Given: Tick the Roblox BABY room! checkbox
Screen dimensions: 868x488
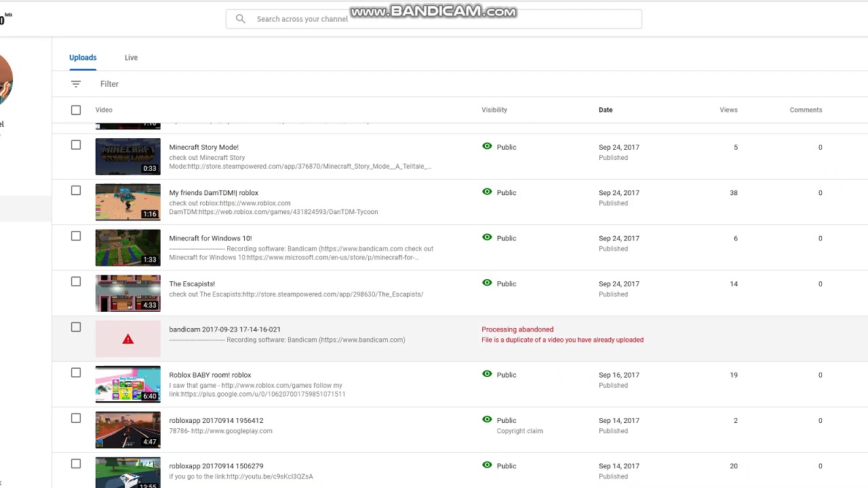Looking at the screenshot, I should 76,373.
